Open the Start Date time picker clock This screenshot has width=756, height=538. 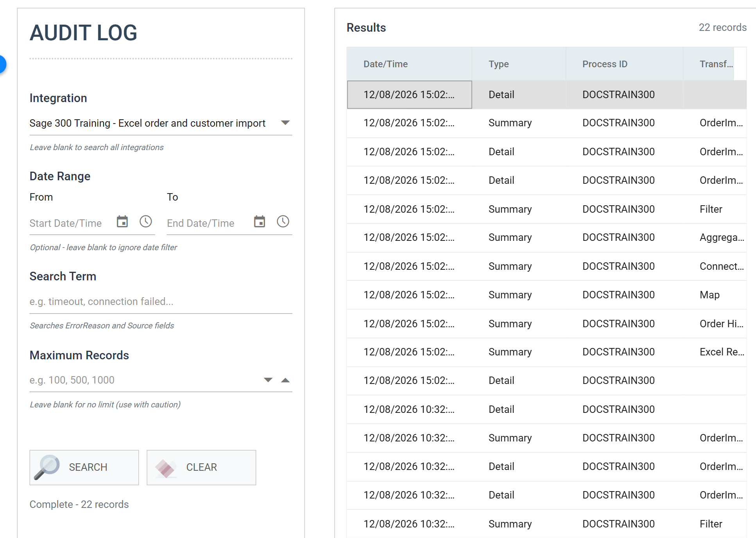point(146,222)
